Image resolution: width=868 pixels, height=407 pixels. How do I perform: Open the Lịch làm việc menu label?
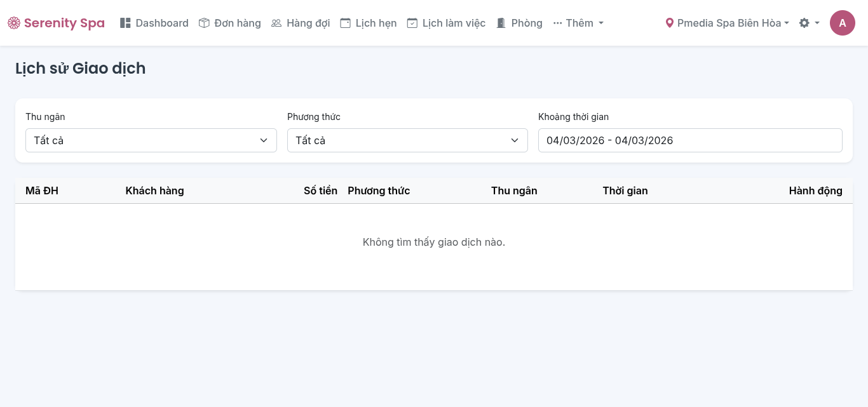pyautogui.click(x=454, y=23)
